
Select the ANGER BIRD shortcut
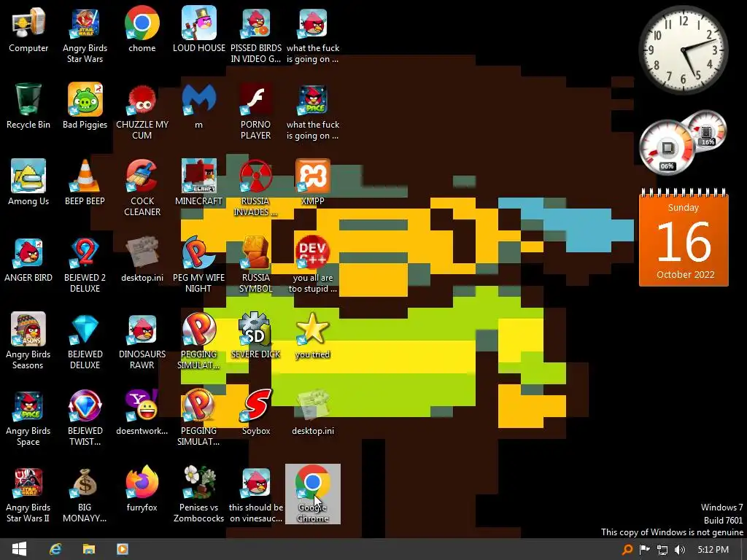(x=28, y=260)
